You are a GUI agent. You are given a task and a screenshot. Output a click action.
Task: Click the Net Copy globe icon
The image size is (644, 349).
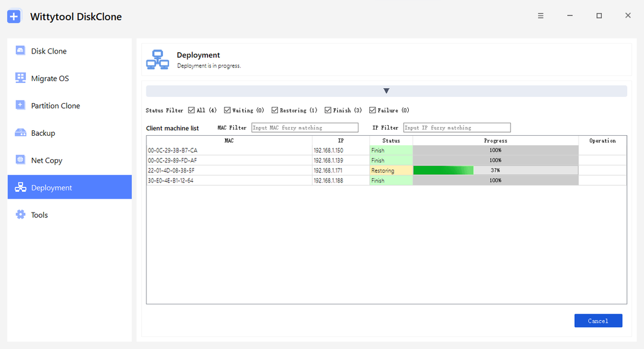coord(20,160)
